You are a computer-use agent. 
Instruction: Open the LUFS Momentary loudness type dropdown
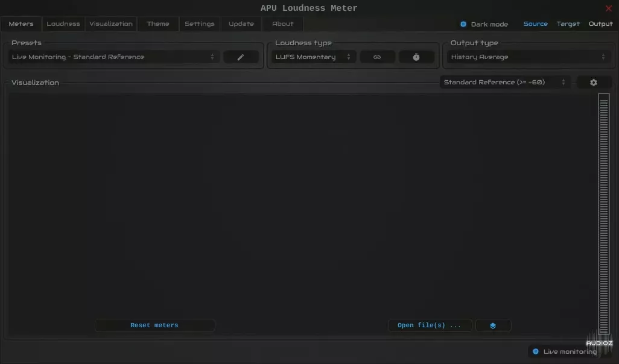[x=314, y=57]
